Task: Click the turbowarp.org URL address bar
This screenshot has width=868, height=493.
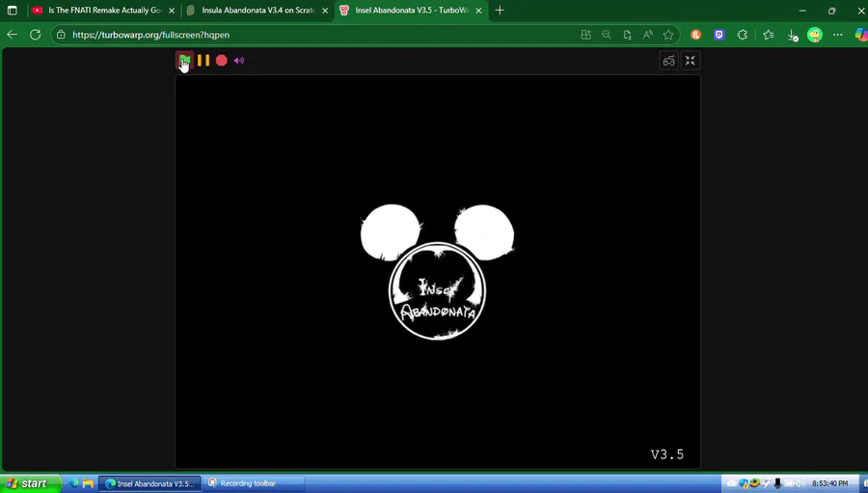Action: 150,35
